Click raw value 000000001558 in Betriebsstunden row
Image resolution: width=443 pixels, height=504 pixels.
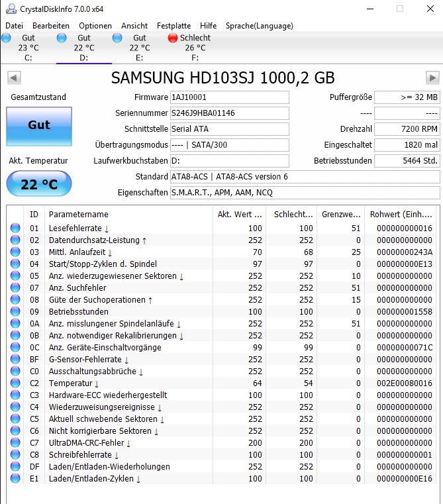pos(405,311)
